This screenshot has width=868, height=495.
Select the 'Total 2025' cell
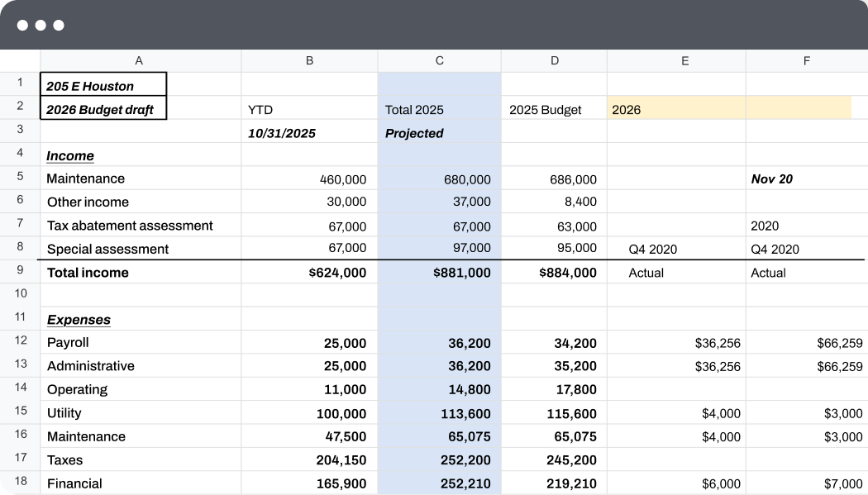(x=440, y=108)
